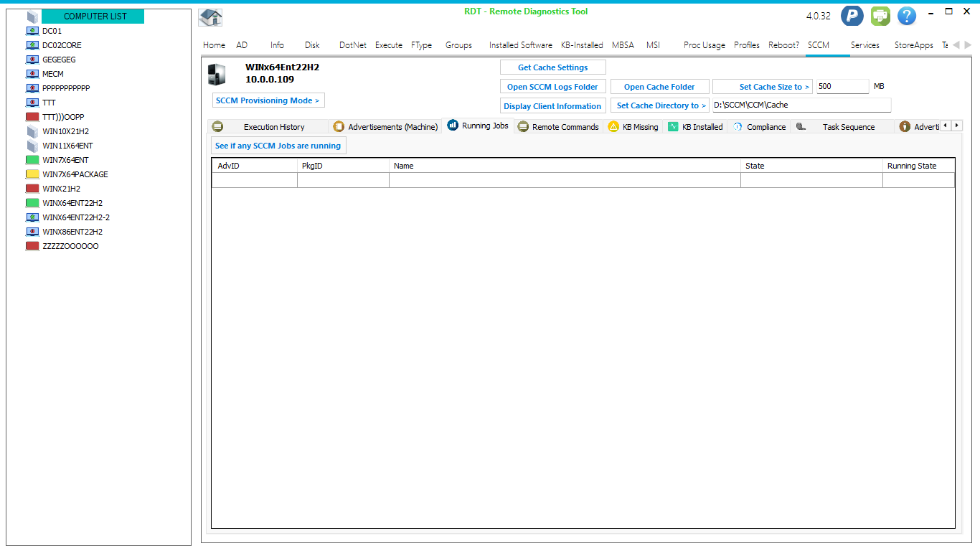980x551 pixels.
Task: Click Set Cache Size to button
Action: coord(763,87)
